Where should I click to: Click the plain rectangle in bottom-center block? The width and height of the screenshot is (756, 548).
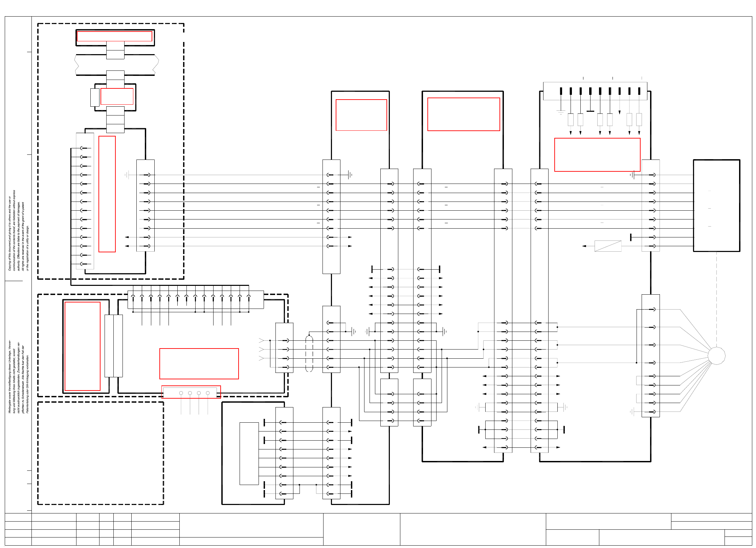click(x=249, y=454)
